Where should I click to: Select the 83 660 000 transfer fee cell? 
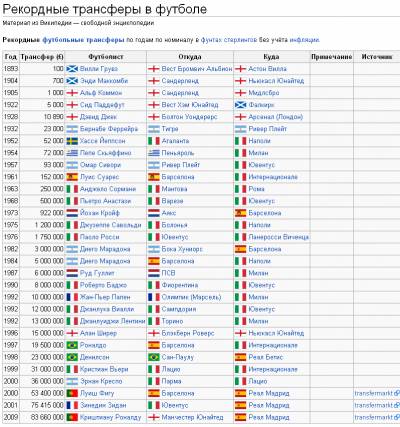pyautogui.click(x=41, y=417)
